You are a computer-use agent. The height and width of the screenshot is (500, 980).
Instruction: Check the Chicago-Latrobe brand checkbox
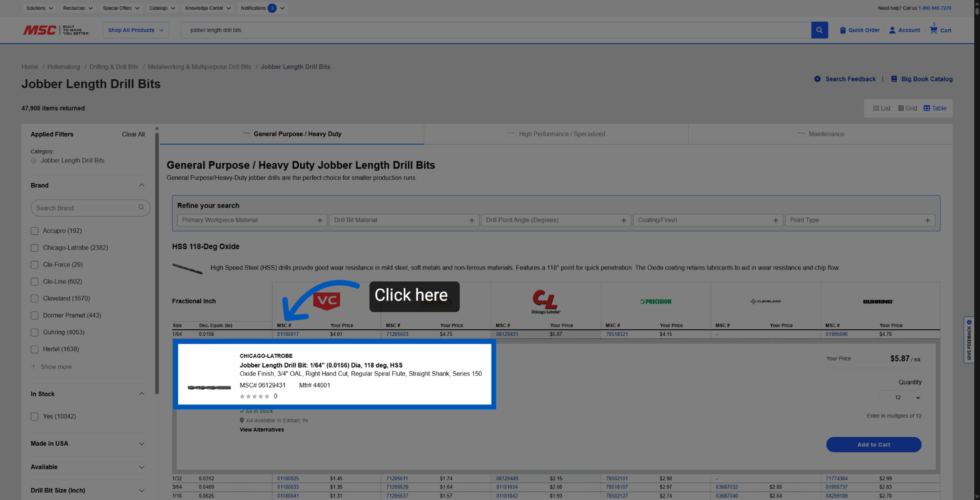click(35, 248)
